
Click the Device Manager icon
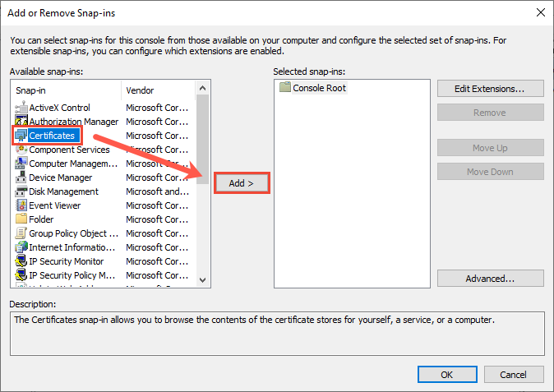22,178
